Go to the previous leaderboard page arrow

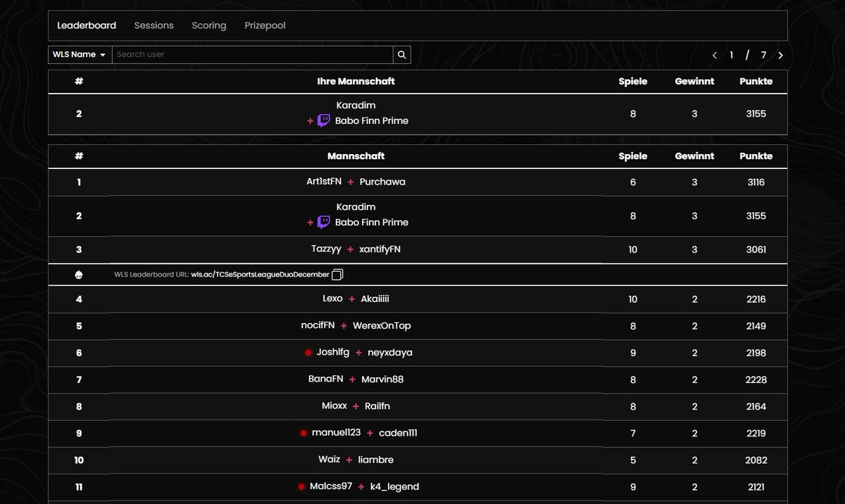point(715,55)
